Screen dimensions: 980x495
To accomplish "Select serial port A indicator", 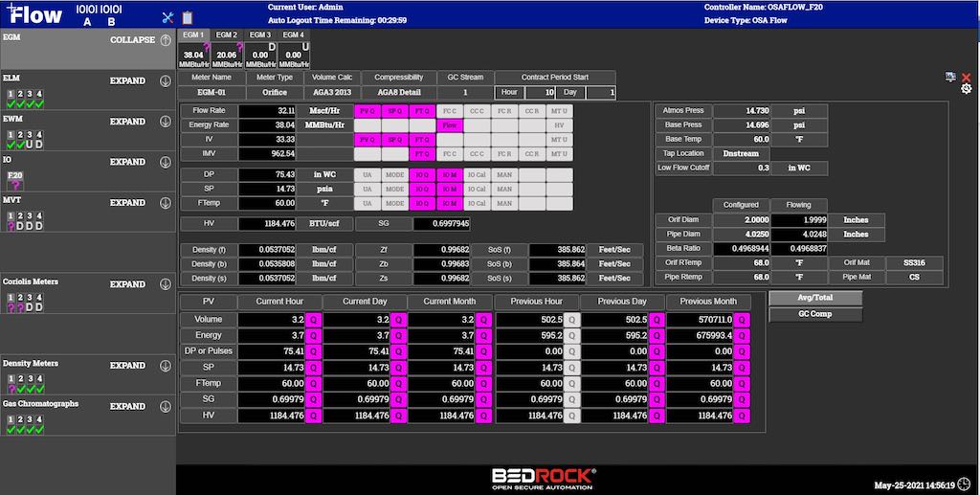I will coord(87,15).
